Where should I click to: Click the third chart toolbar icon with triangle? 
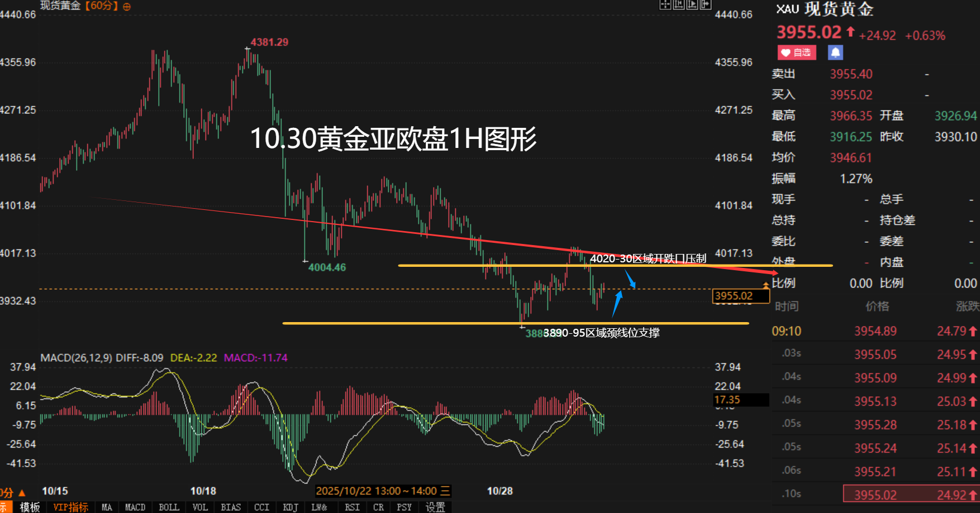click(x=692, y=5)
